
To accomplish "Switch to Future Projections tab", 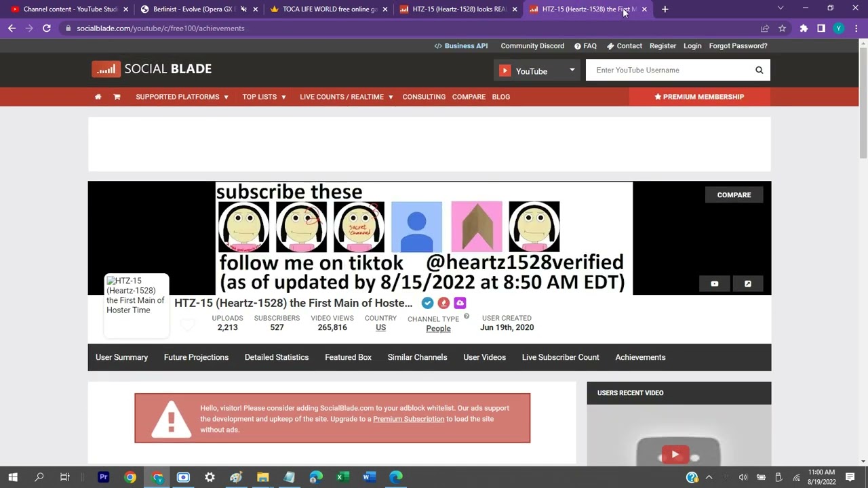I will click(x=196, y=357).
